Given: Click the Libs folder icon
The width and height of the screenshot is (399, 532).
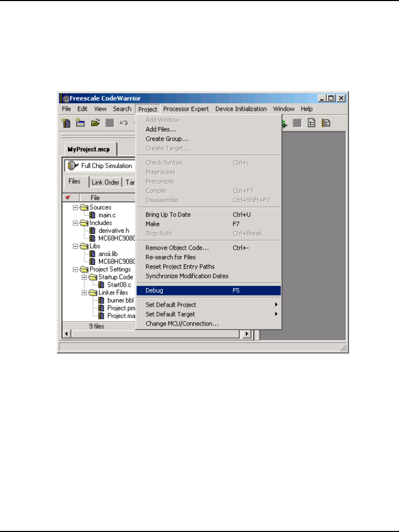Looking at the screenshot, I should [x=84, y=246].
